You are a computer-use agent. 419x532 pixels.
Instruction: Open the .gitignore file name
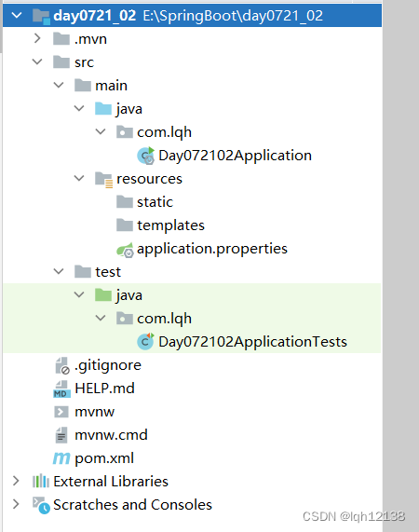(108, 365)
